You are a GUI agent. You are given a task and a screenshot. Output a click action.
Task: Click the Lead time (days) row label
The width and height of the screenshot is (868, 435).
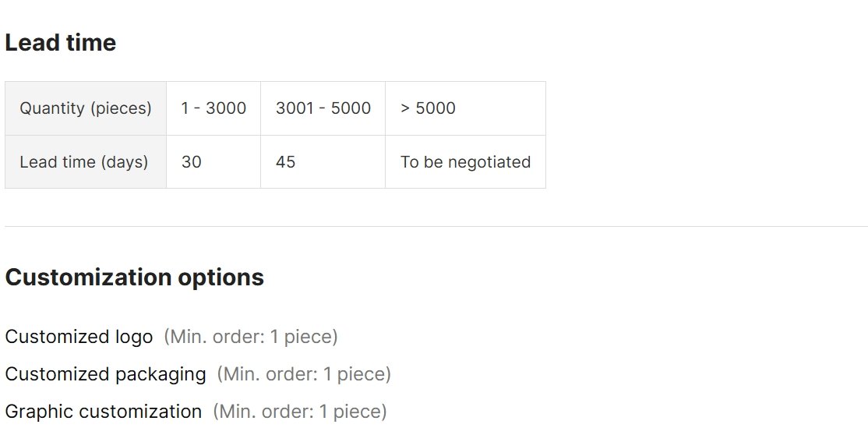click(86, 162)
